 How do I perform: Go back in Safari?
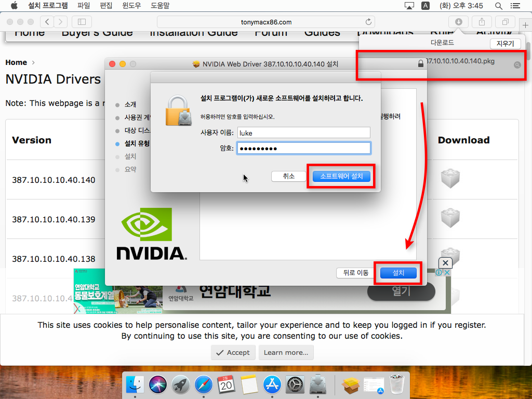pyautogui.click(x=47, y=22)
